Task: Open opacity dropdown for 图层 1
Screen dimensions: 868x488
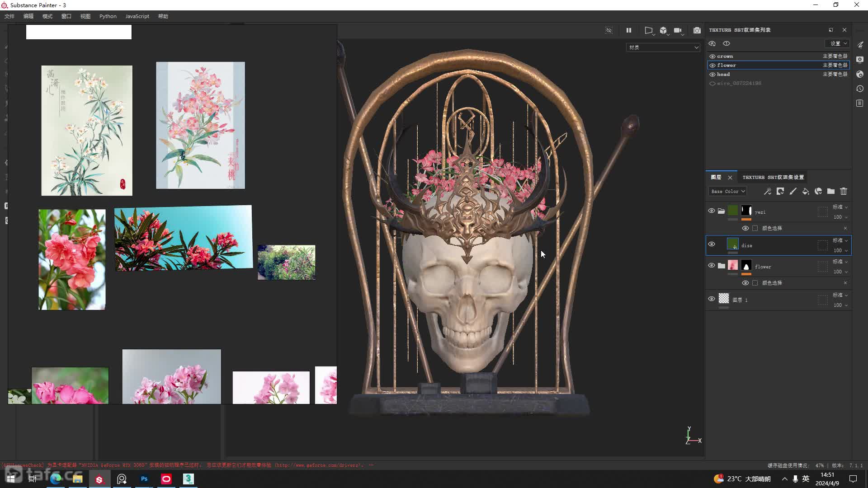Action: [840, 305]
